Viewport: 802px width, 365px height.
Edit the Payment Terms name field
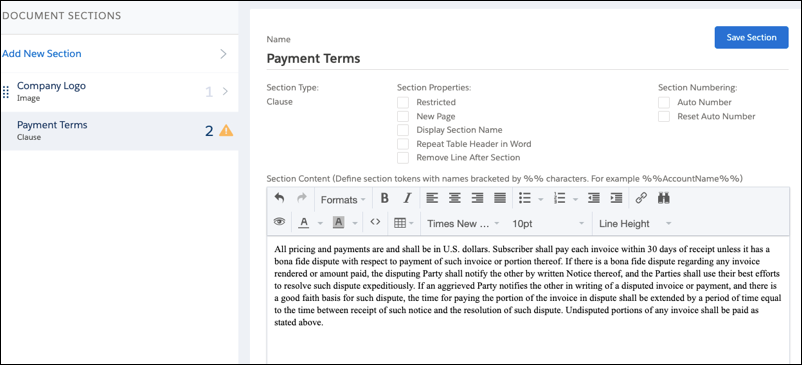(x=527, y=58)
